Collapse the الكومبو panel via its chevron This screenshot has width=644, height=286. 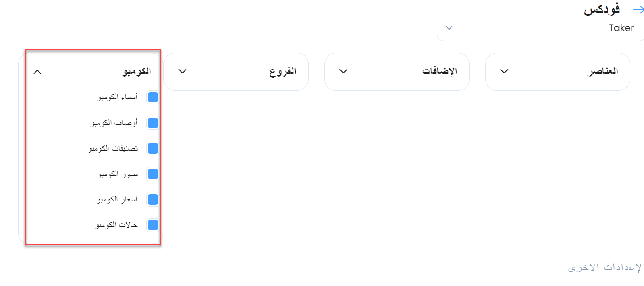pos(38,72)
